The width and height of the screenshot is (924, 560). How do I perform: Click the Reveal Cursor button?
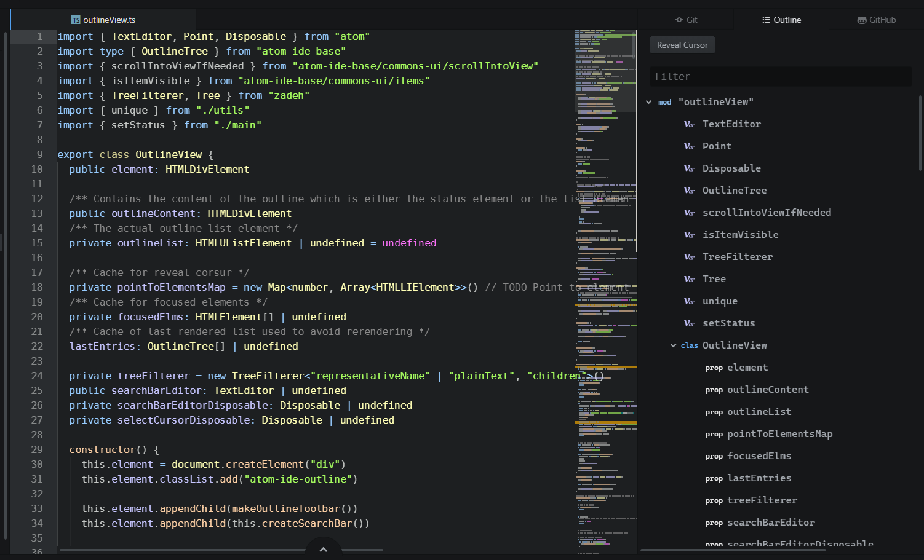tap(682, 45)
